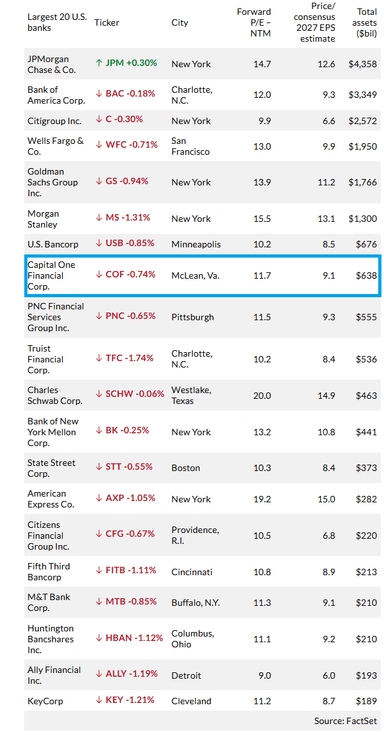The height and width of the screenshot is (735, 384).
Task: Open the STT ticker quote
Action: (124, 467)
